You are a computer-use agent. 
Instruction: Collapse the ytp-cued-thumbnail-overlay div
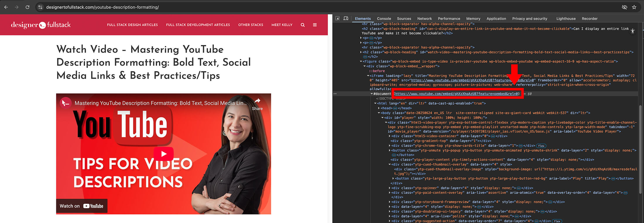pos(389,164)
